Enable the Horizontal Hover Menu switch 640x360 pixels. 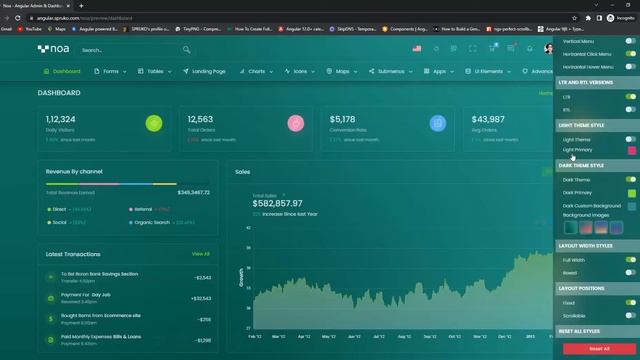(x=631, y=67)
